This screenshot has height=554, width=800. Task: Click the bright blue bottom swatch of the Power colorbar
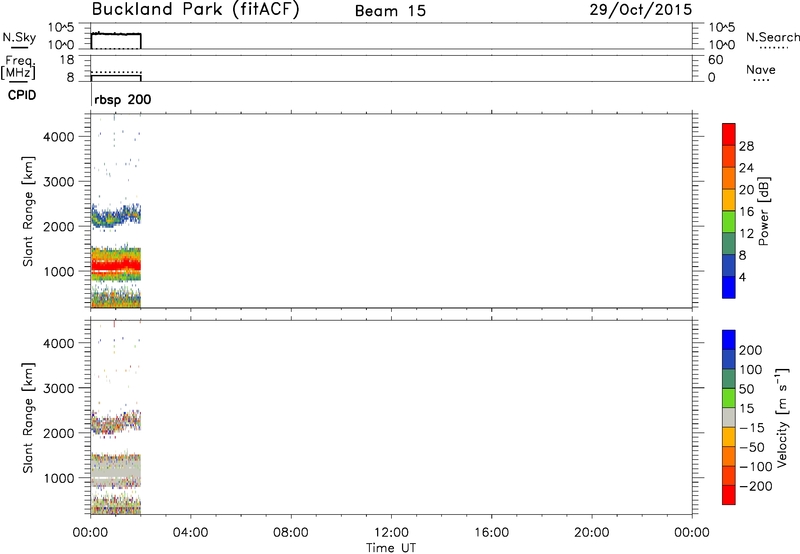point(729,287)
